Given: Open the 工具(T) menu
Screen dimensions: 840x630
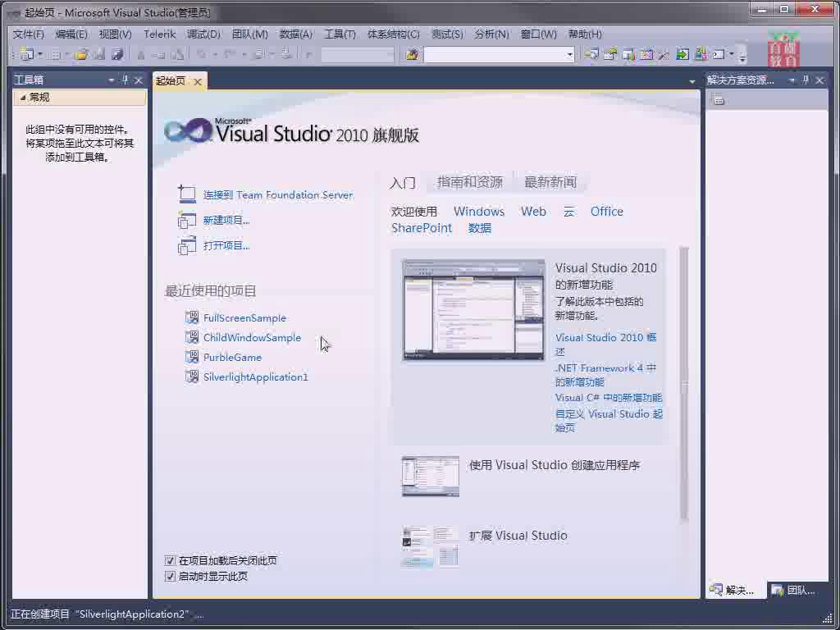Looking at the screenshot, I should click(x=340, y=34).
